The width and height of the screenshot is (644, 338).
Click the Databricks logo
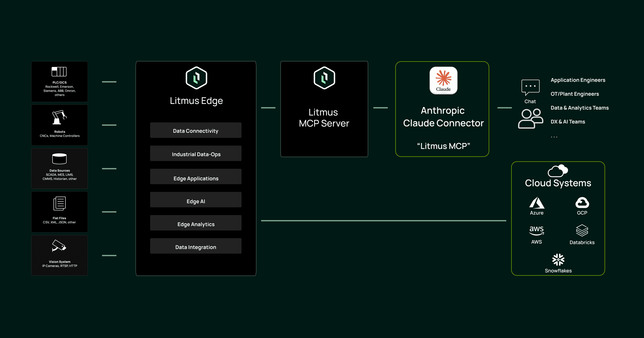pos(582,230)
